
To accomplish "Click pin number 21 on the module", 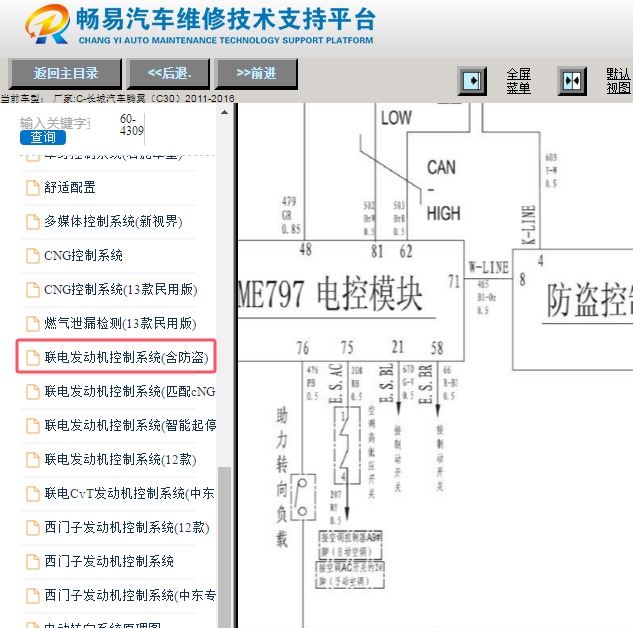I will 398,347.
